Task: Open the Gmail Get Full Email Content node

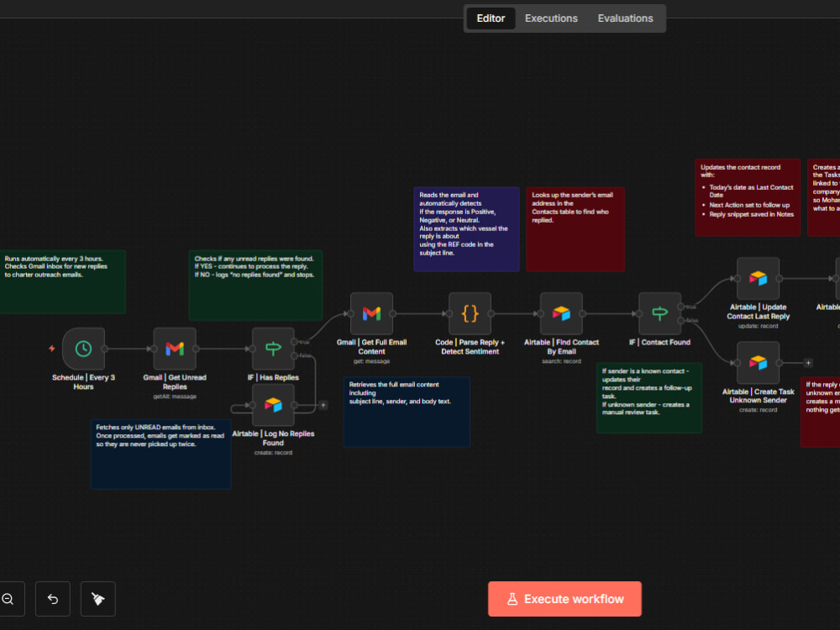Action: click(372, 313)
